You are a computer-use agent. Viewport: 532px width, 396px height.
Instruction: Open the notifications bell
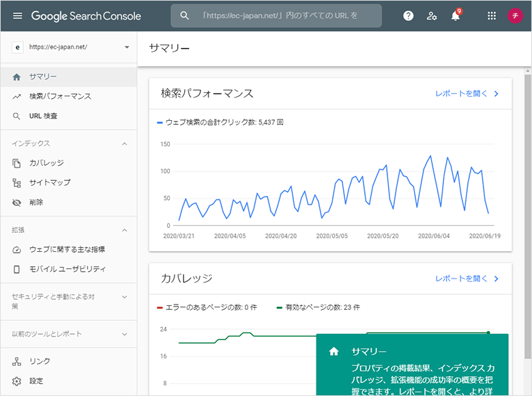tap(456, 16)
